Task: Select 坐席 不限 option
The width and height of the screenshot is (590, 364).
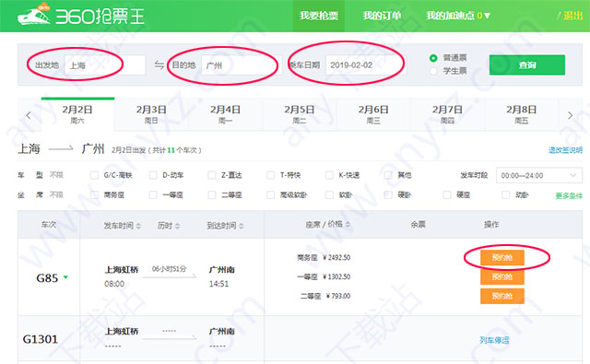Action: click(56, 194)
